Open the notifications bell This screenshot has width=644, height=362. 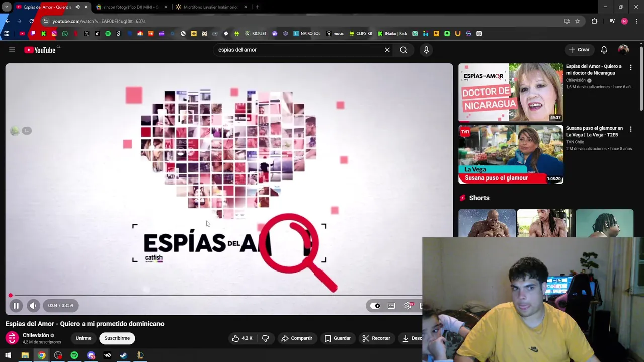(x=604, y=50)
